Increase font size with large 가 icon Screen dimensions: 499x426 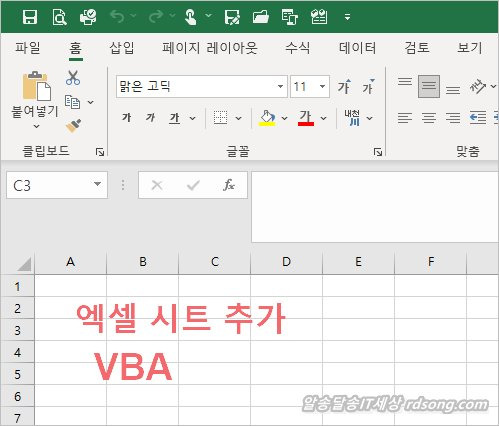(344, 87)
